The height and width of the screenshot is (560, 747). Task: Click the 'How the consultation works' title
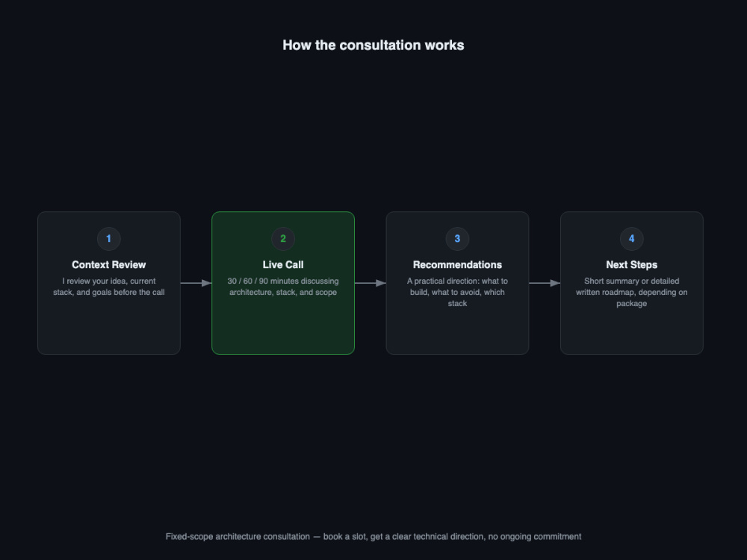pyautogui.click(x=373, y=46)
